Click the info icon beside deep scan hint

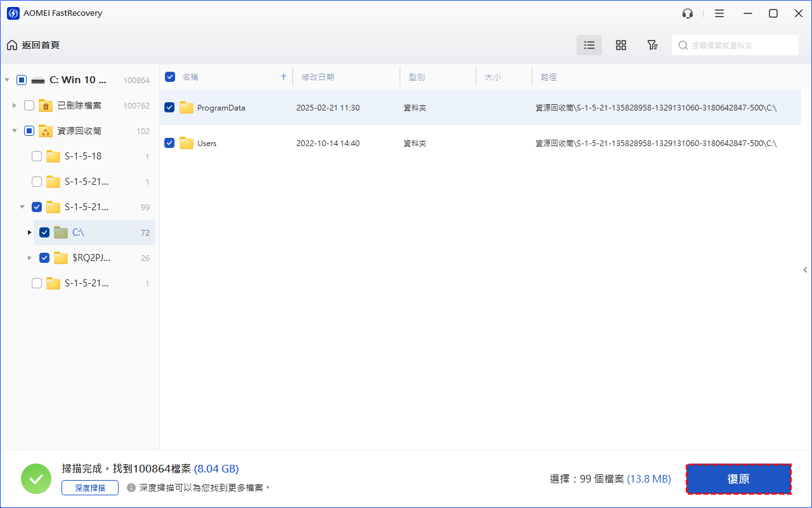[131, 488]
